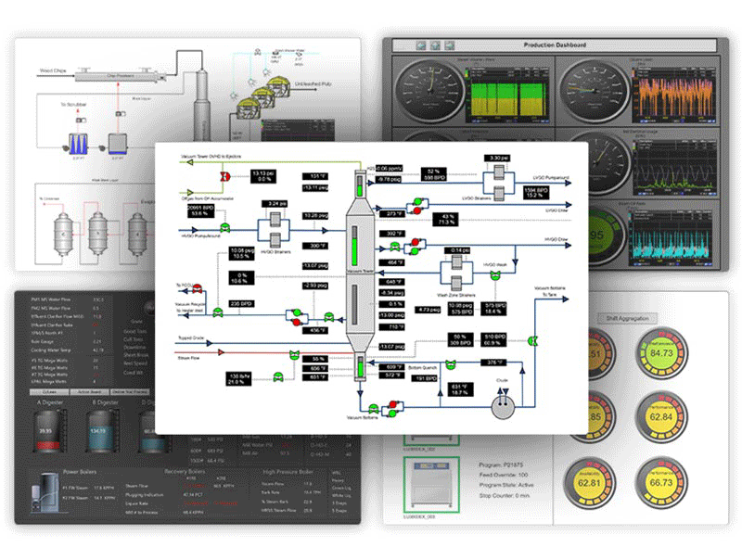Viewport: 742px width, 560px height.
Task: Select the lower LVGO Strainers unit
Action: click(x=499, y=193)
